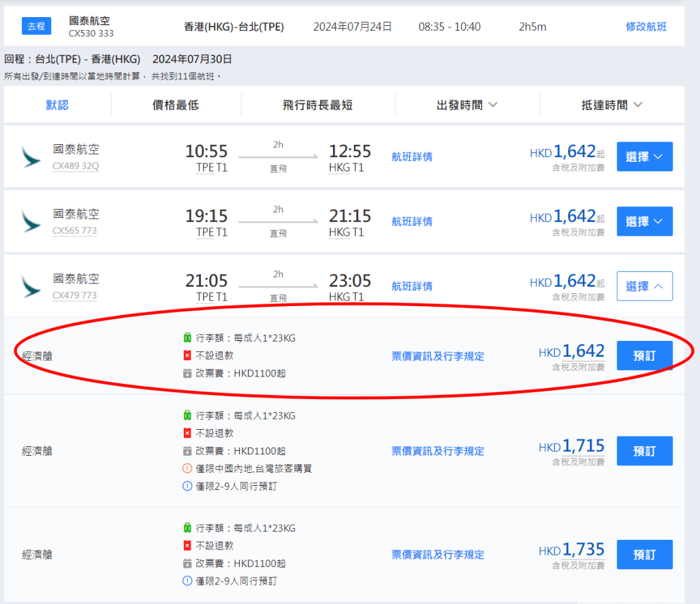Image resolution: width=700 pixels, height=604 pixels.
Task: Expand 選擇 dropdown for 10:55 flight
Action: point(644,156)
